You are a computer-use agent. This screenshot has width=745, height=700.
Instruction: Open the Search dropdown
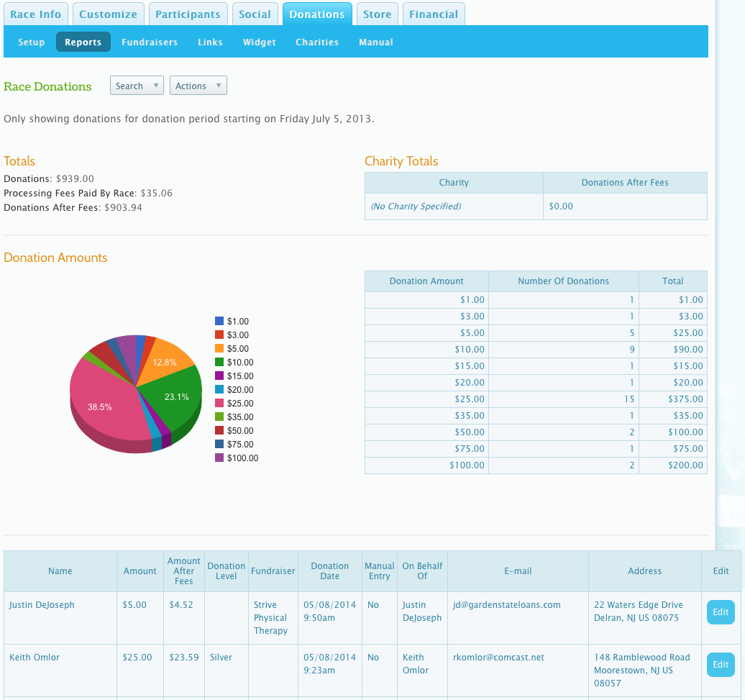coord(137,85)
